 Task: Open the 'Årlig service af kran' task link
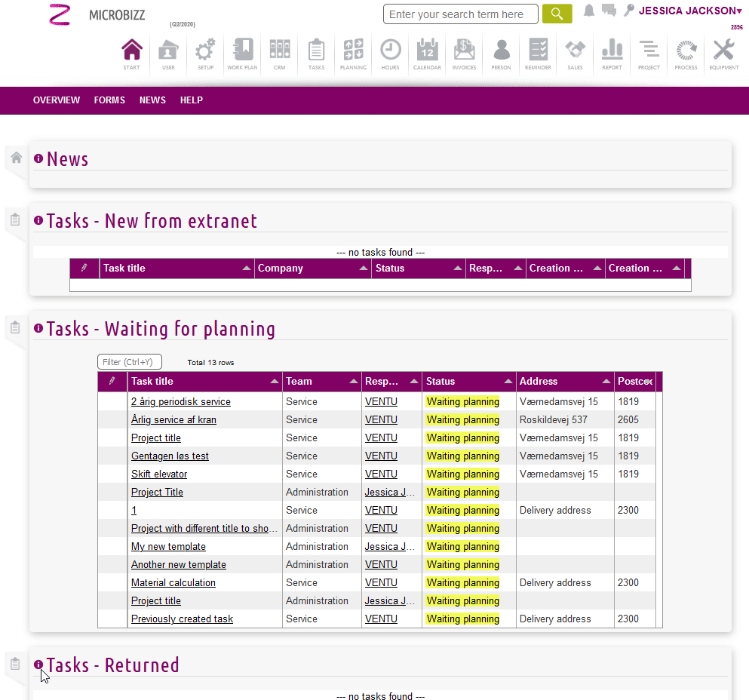(173, 420)
